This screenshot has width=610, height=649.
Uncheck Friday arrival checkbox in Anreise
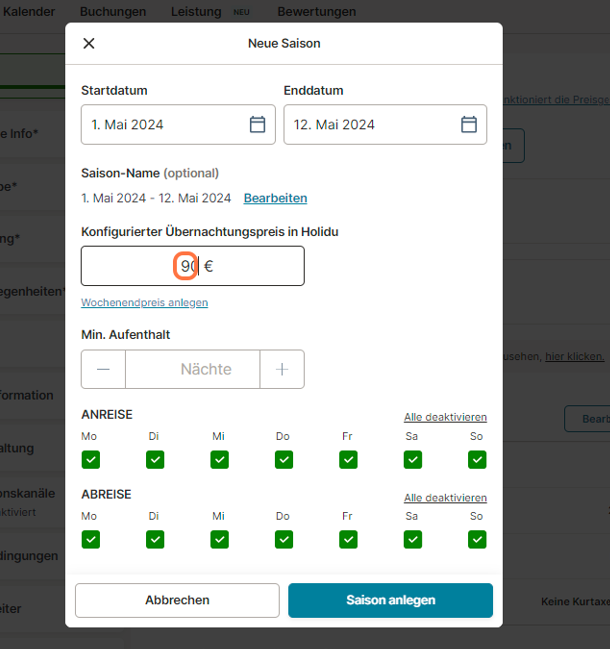(348, 459)
